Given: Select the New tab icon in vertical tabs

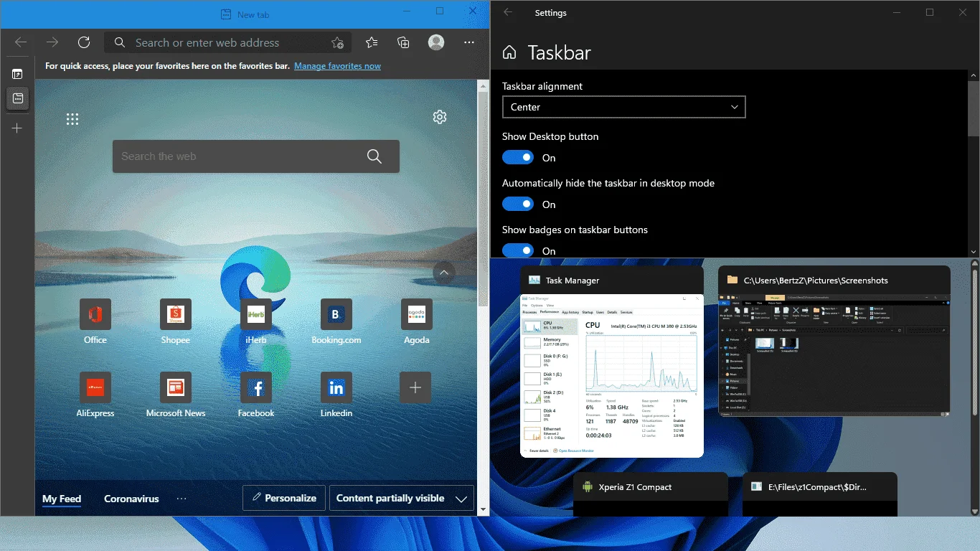Looking at the screenshot, I should (17, 98).
